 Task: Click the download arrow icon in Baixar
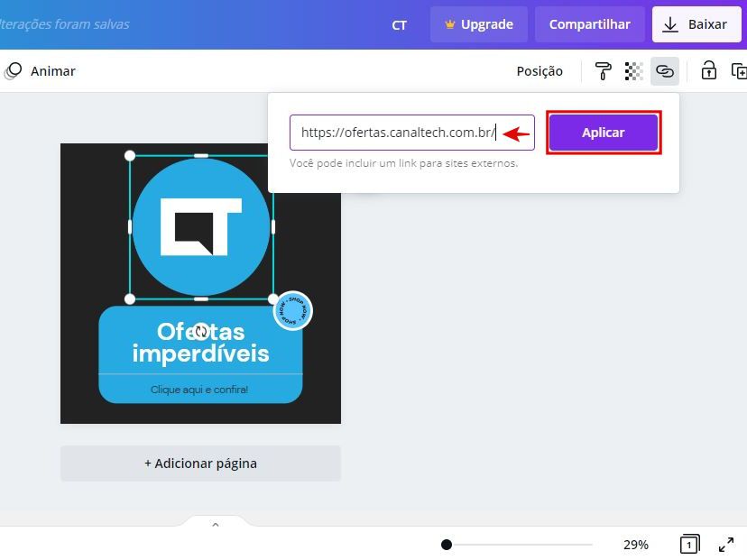point(670,24)
